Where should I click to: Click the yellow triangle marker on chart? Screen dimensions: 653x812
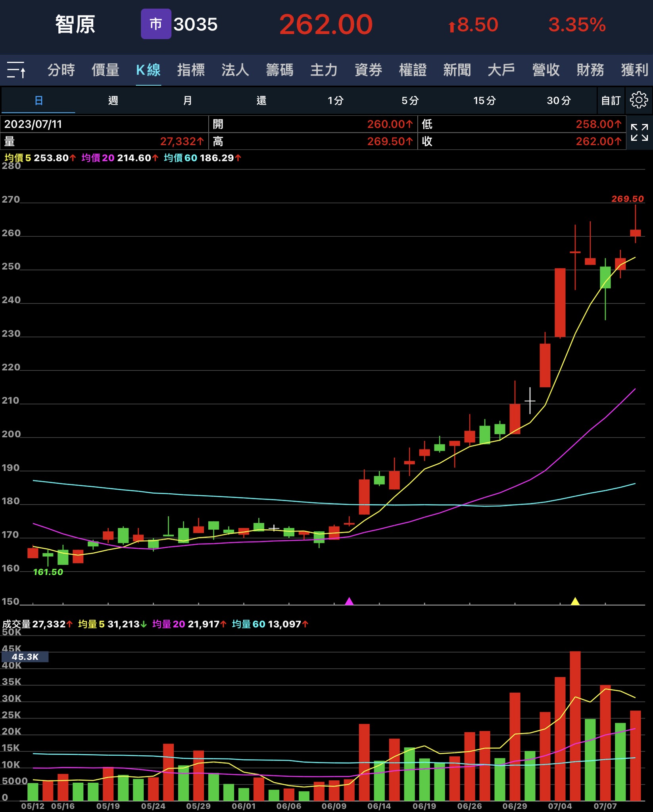(x=575, y=601)
